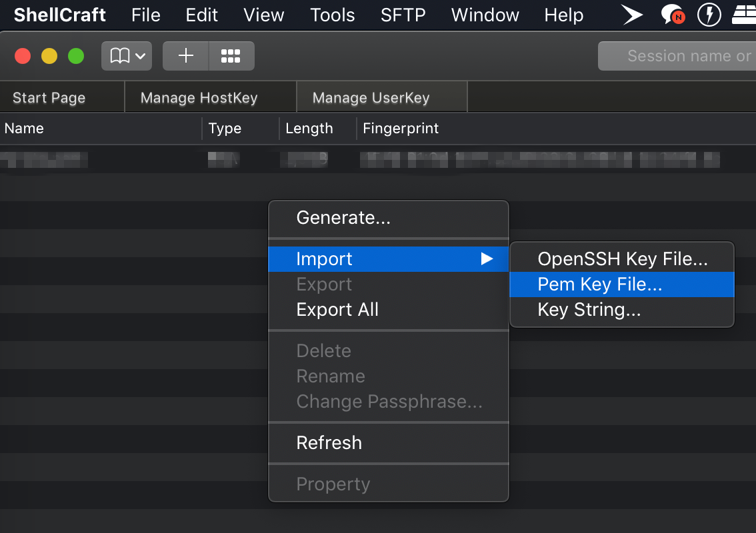The image size is (756, 533).
Task: Open the chat notification menu bar icon
Action: (x=673, y=15)
